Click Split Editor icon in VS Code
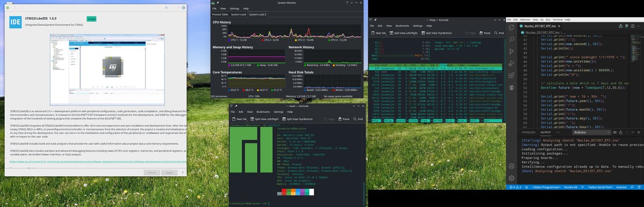The image size is (644, 207). coord(633,26)
